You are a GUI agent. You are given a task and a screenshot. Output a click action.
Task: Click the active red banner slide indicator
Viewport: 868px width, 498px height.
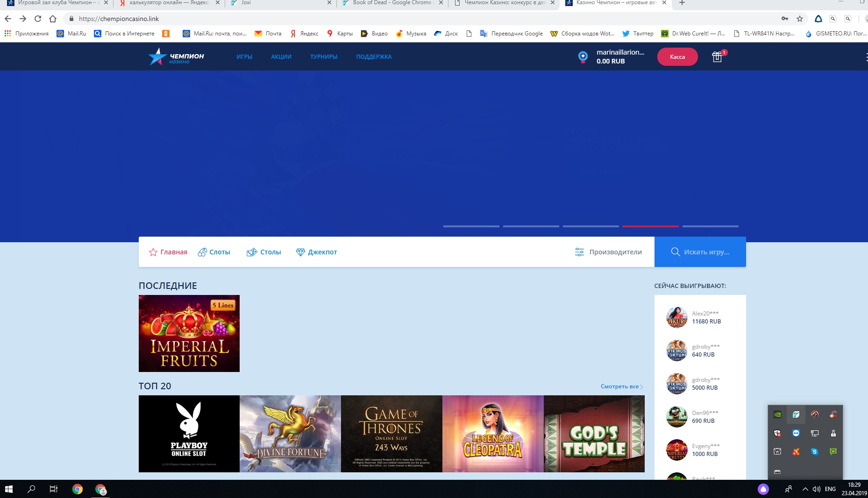[650, 226]
